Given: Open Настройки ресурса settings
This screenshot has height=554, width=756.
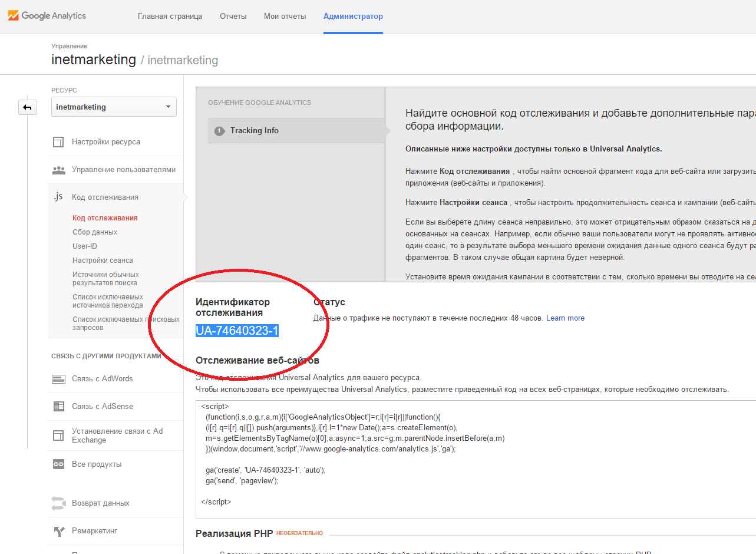Looking at the screenshot, I should pos(106,142).
